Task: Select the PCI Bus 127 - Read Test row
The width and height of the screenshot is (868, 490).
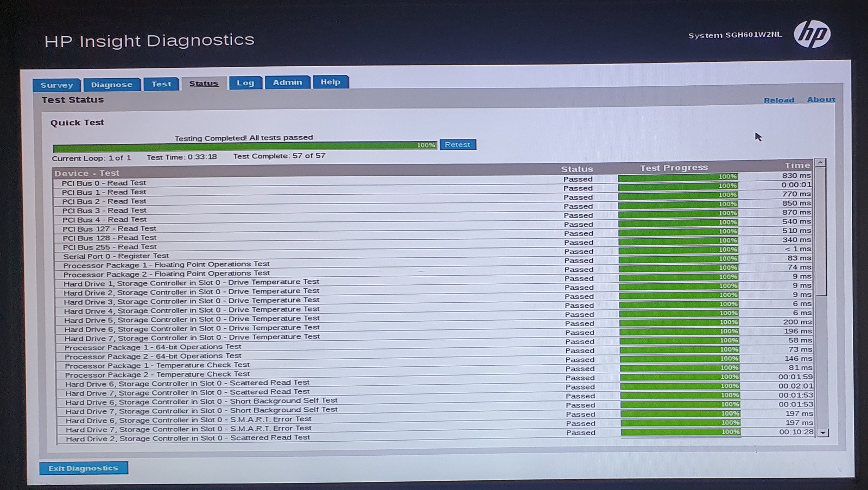Action: coord(433,226)
